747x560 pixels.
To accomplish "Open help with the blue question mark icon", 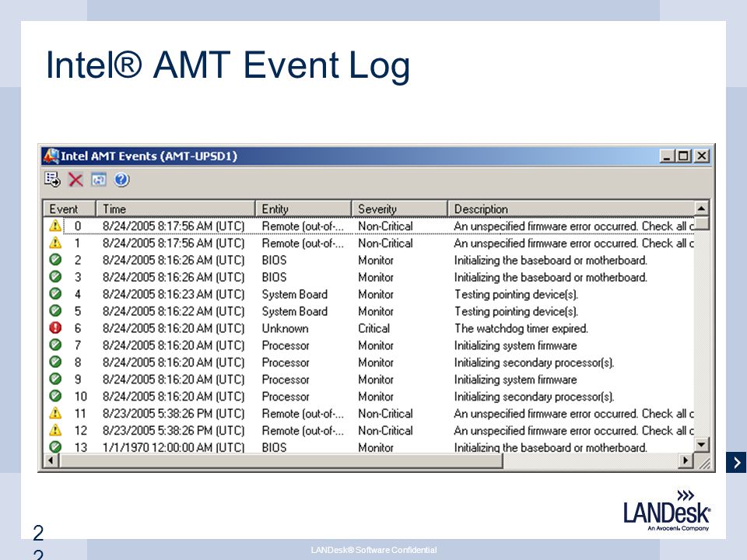I will tap(121, 180).
